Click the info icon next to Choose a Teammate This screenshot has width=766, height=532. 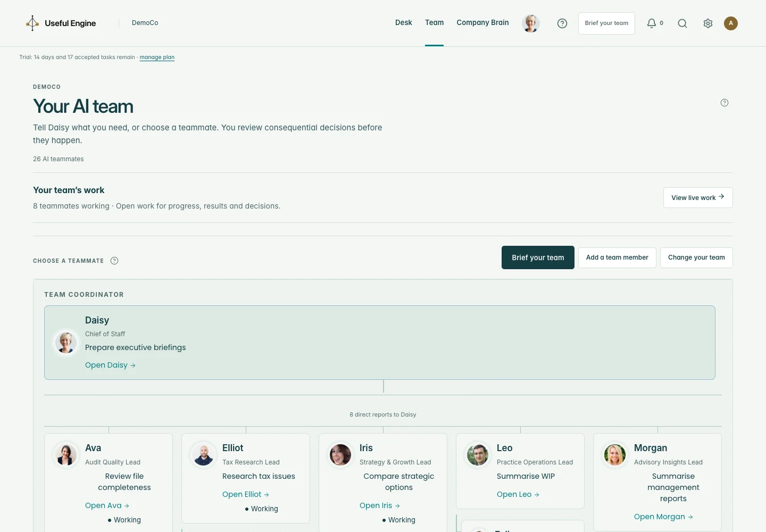114,261
